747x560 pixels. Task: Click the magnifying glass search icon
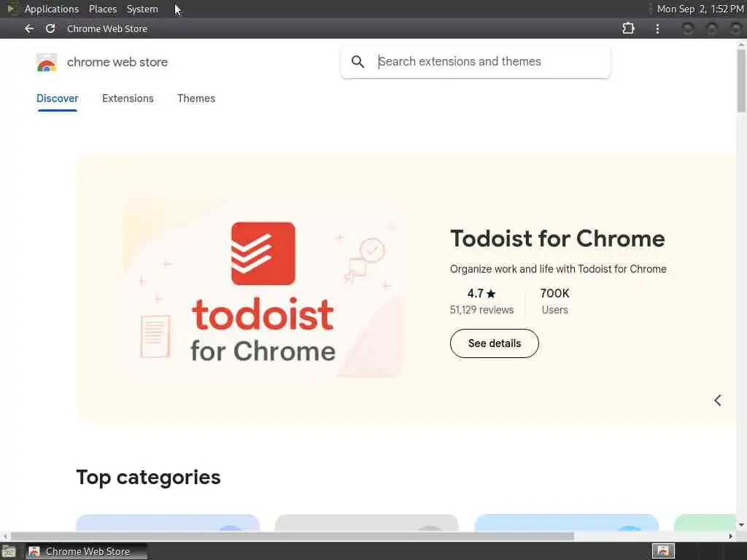(357, 61)
